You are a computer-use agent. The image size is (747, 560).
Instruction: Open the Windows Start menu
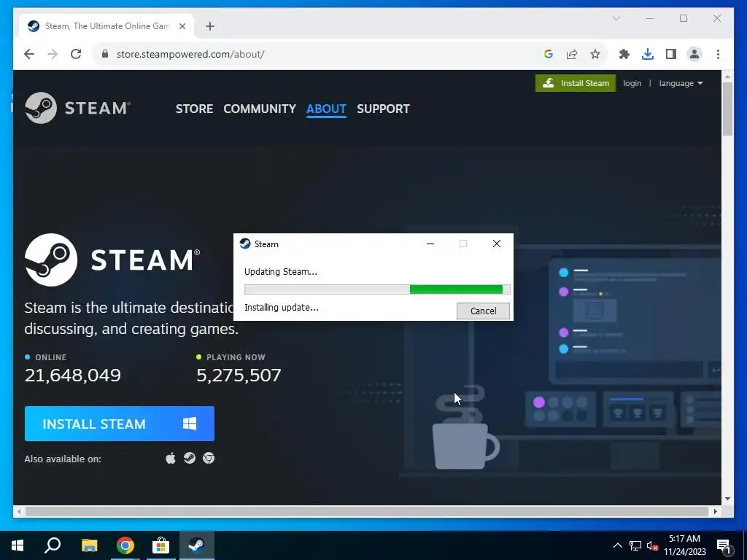(x=18, y=545)
